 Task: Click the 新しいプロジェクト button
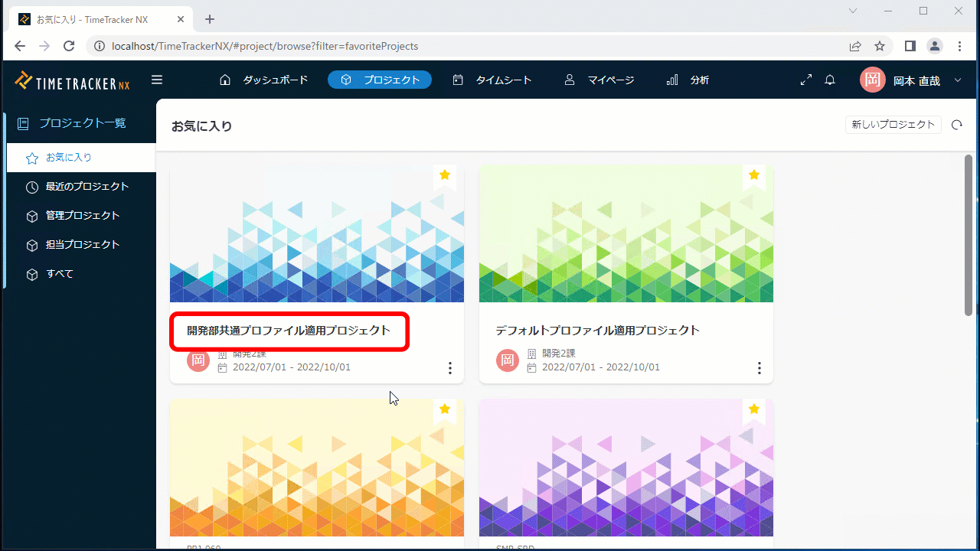tap(893, 125)
